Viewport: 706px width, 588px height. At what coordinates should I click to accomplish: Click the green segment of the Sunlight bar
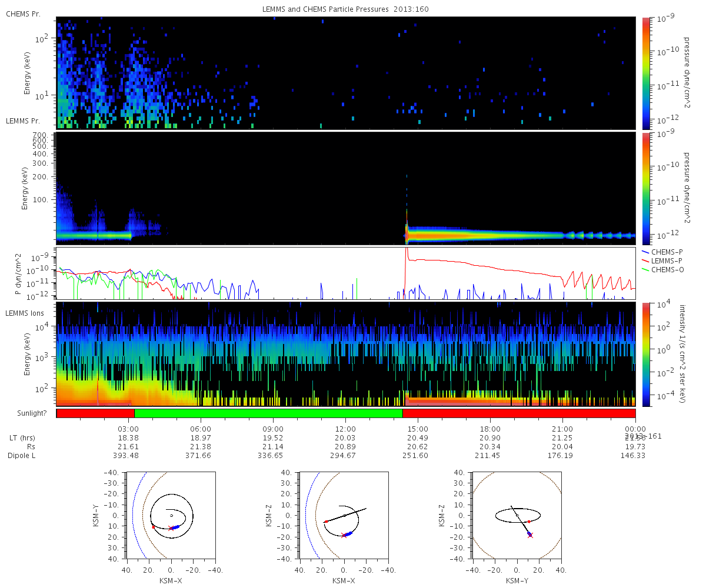tap(268, 413)
